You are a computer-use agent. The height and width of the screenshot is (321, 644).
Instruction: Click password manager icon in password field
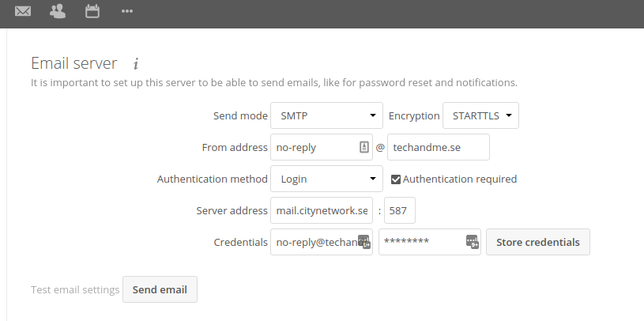[x=473, y=241]
